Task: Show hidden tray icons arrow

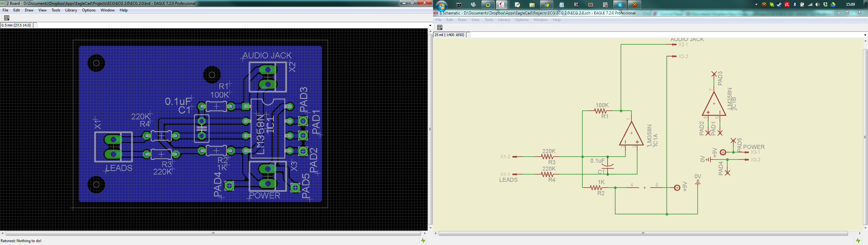Action: 757,5
